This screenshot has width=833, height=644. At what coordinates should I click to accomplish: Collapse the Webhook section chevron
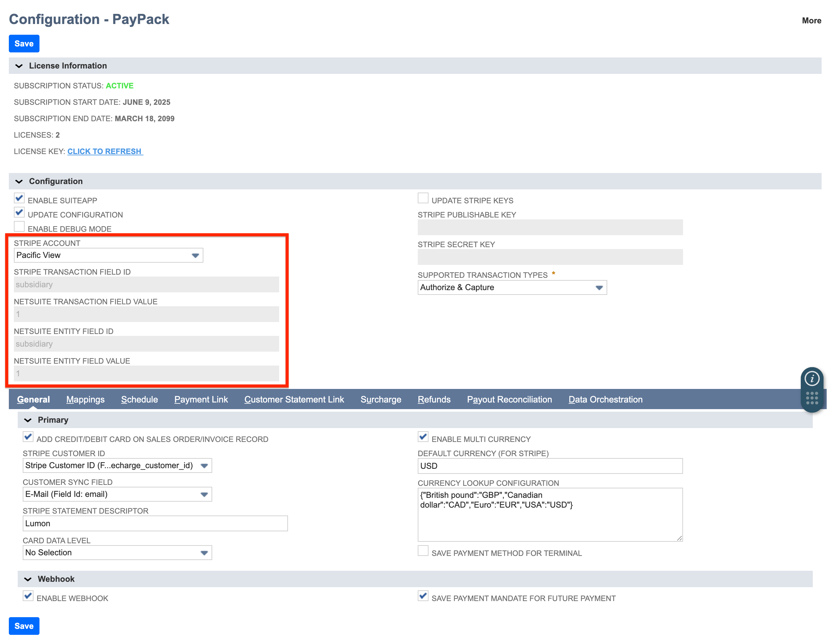click(x=27, y=579)
